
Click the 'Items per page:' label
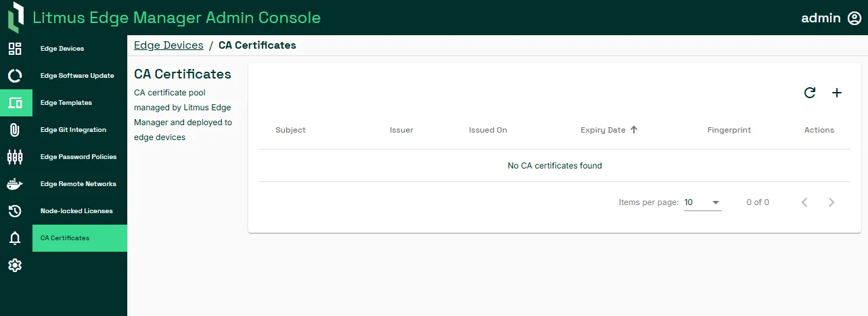tap(649, 202)
